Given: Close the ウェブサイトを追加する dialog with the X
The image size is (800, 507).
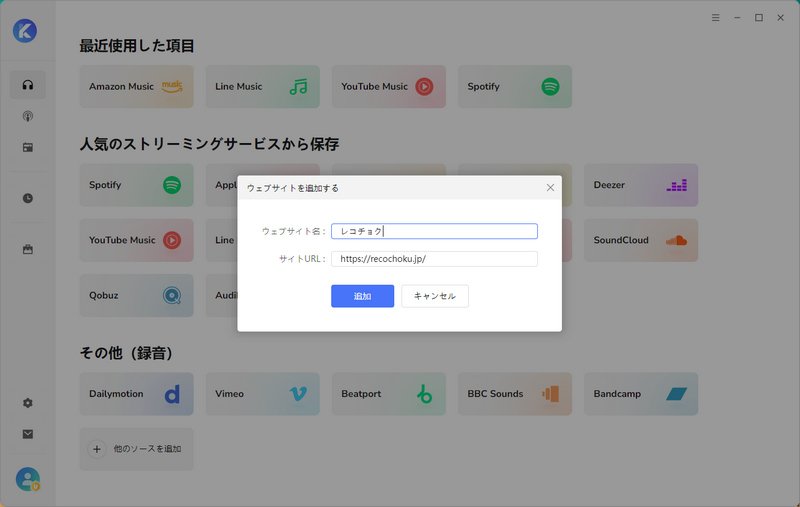Looking at the screenshot, I should [550, 188].
